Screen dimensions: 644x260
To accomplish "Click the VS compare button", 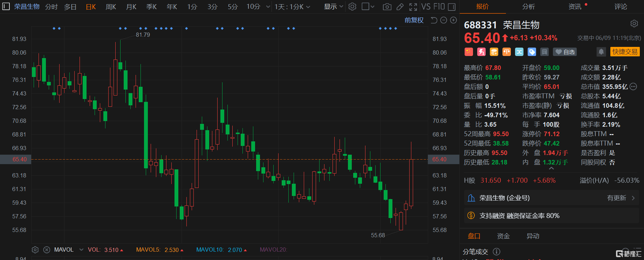I will 426,7.
